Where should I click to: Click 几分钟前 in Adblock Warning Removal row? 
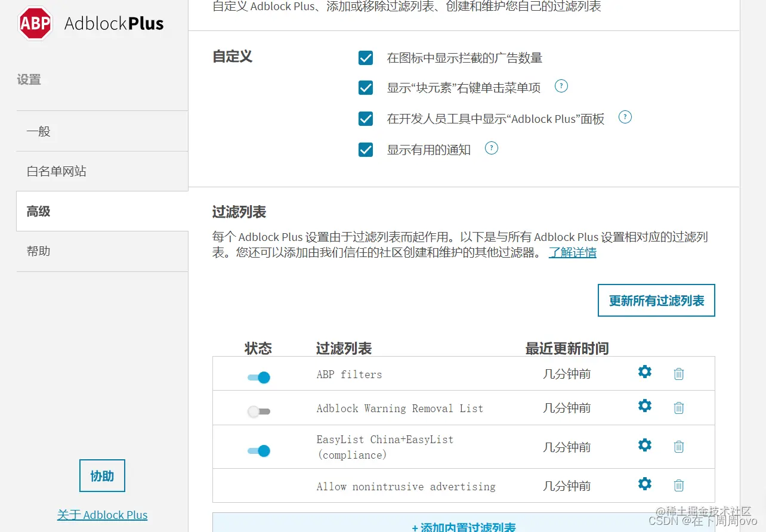tap(567, 408)
